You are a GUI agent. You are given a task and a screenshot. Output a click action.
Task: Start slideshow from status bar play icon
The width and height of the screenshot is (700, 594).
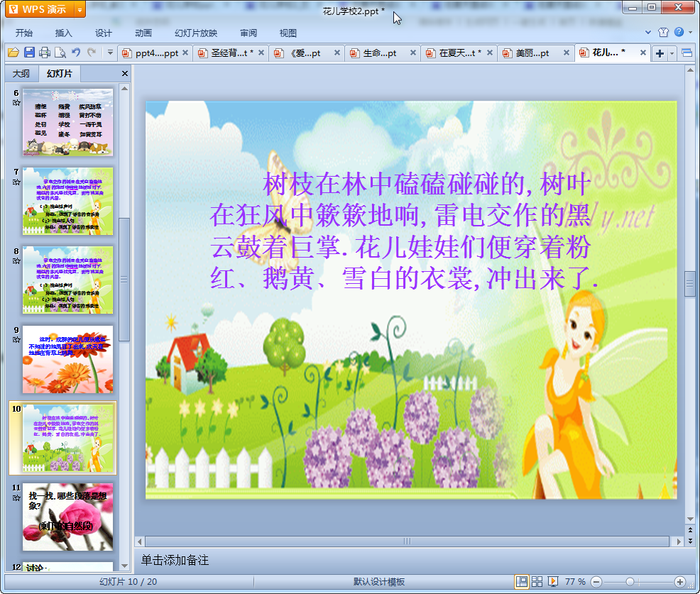tap(552, 581)
